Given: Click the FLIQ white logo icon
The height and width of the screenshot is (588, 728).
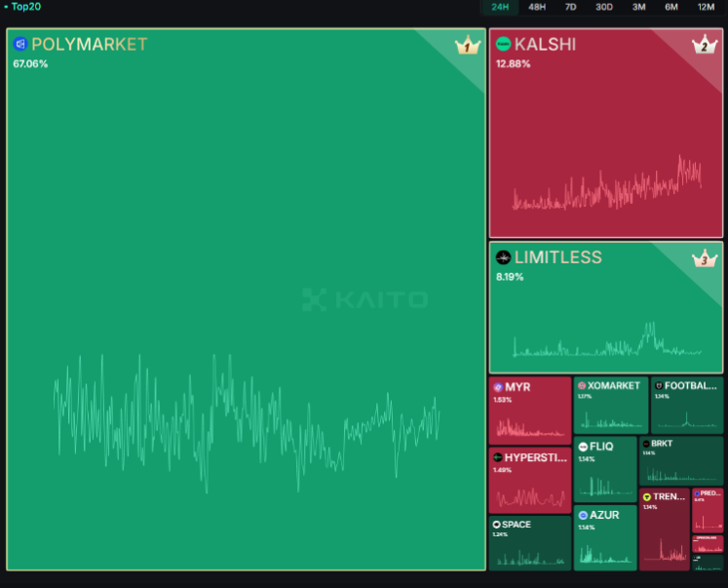Looking at the screenshot, I should (x=583, y=447).
